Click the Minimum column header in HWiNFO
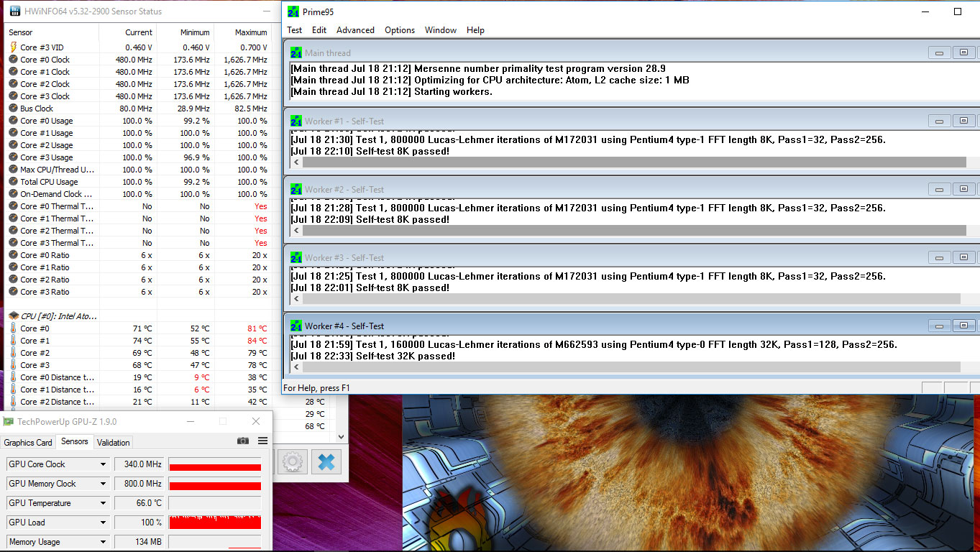 click(186, 32)
